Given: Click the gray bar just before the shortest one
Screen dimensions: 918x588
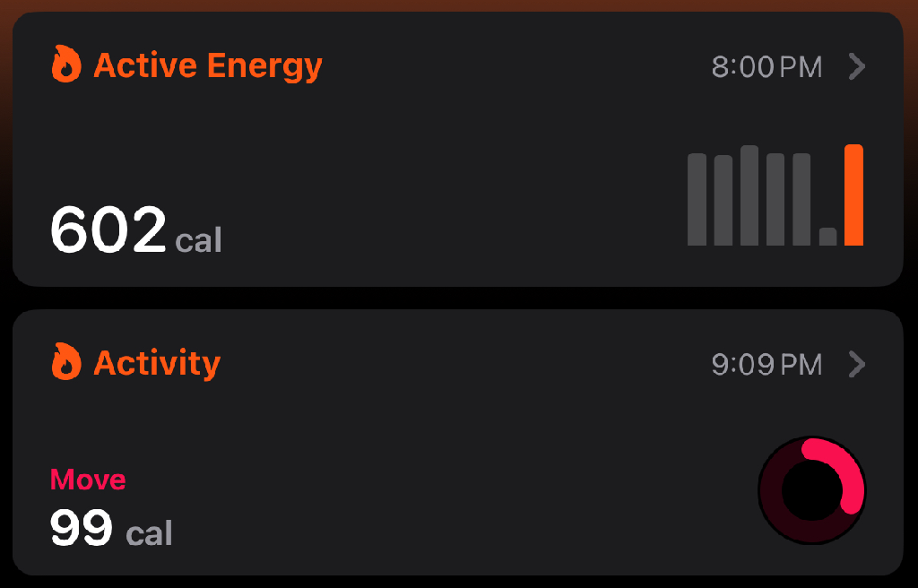Looking at the screenshot, I should [801, 200].
